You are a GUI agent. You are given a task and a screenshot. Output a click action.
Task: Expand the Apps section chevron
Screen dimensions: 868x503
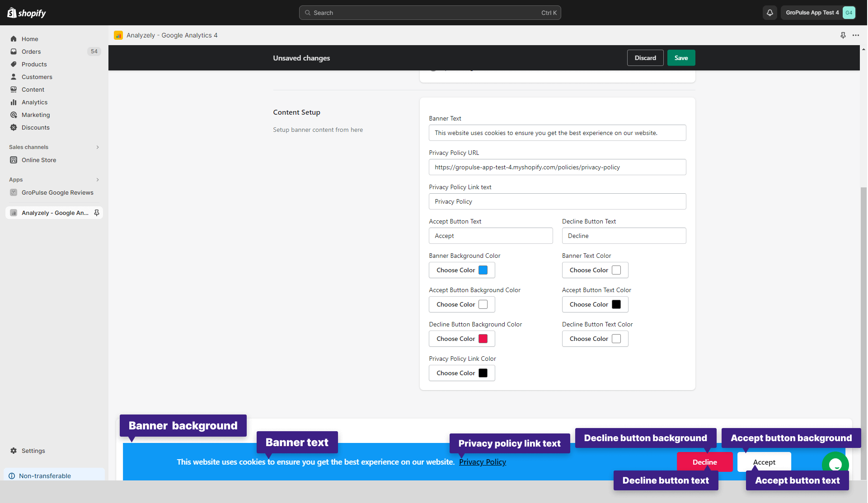pyautogui.click(x=98, y=180)
